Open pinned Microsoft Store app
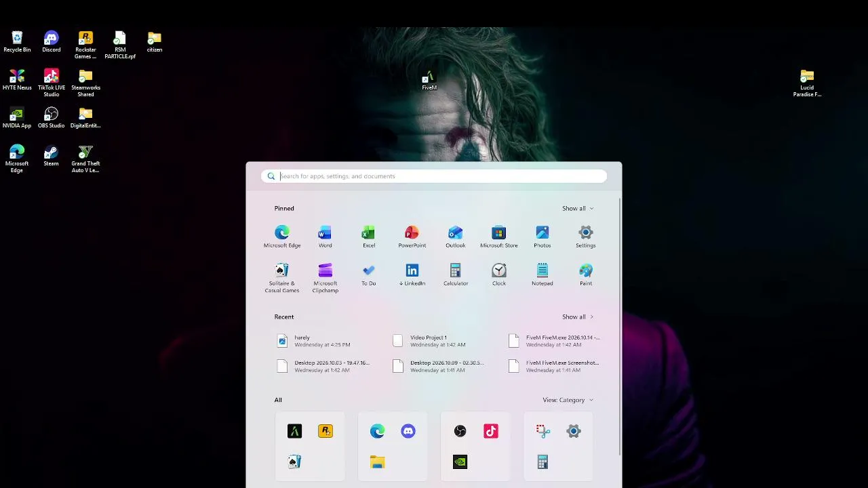Viewport: 868px width, 488px height. point(499,237)
